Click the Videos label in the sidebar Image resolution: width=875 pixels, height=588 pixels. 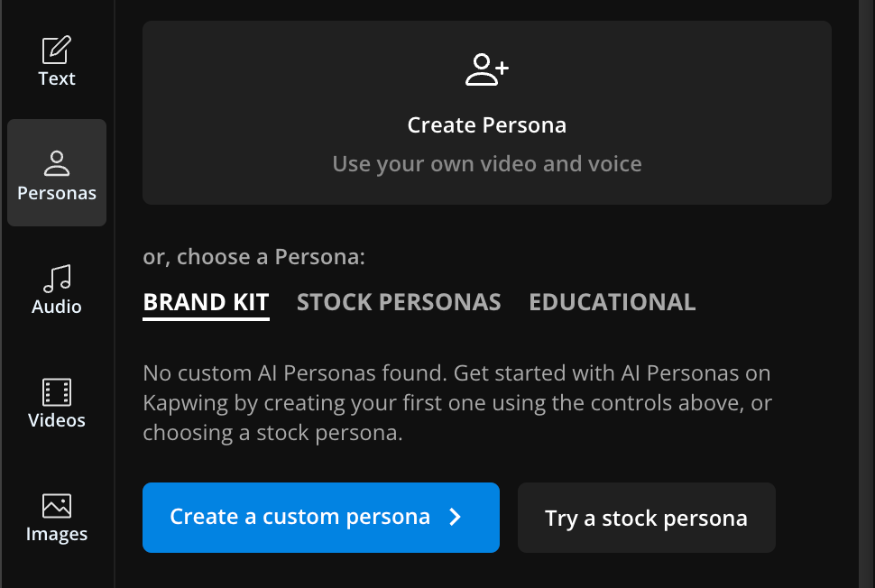pyautogui.click(x=57, y=419)
